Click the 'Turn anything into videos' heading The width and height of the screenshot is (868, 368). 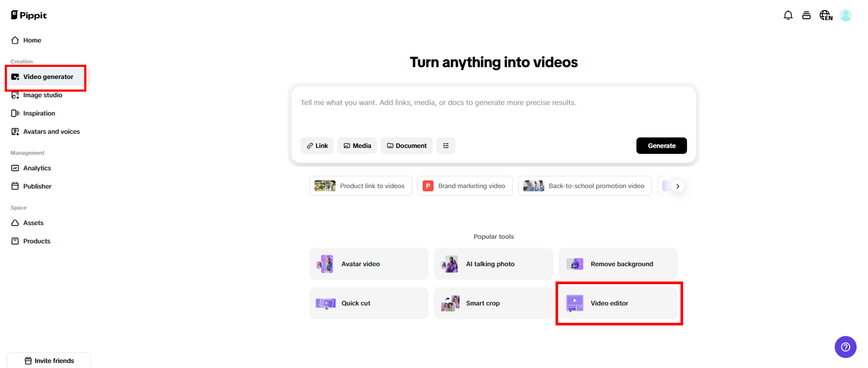[493, 62]
